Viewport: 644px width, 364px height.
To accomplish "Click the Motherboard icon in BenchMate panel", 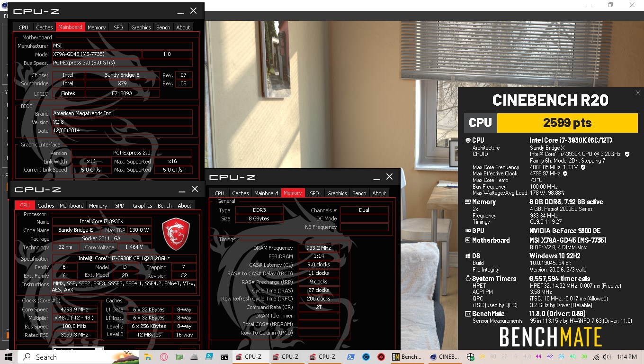I will (468, 240).
